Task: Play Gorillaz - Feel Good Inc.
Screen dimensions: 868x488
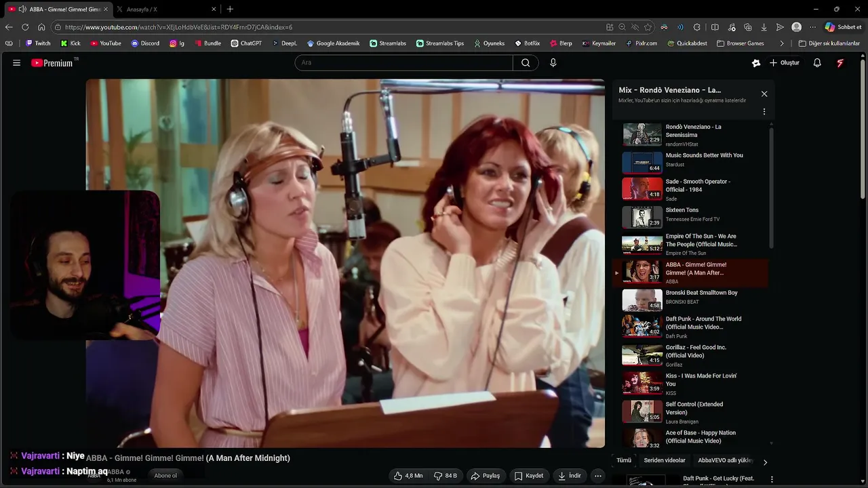Action: point(690,355)
